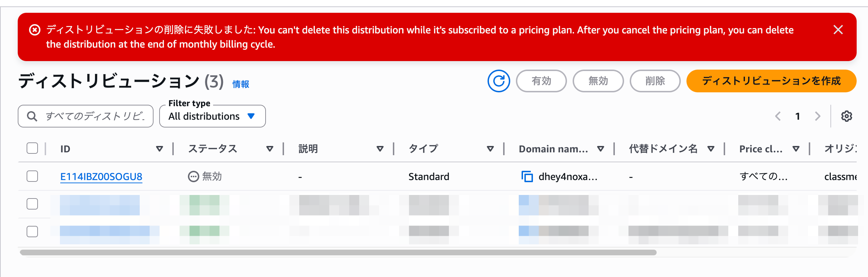The width and height of the screenshot is (868, 277).
Task: Select checkbox for E114IBZ00SOGU8 row
Action: click(x=32, y=176)
